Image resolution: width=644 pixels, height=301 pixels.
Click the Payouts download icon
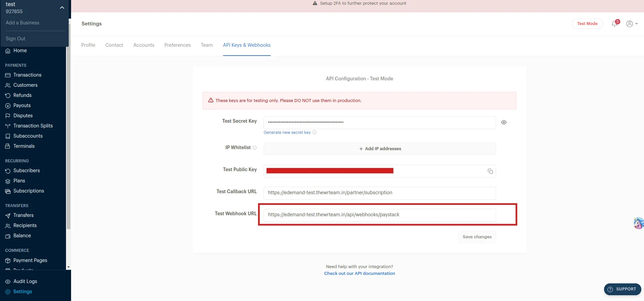point(8,106)
